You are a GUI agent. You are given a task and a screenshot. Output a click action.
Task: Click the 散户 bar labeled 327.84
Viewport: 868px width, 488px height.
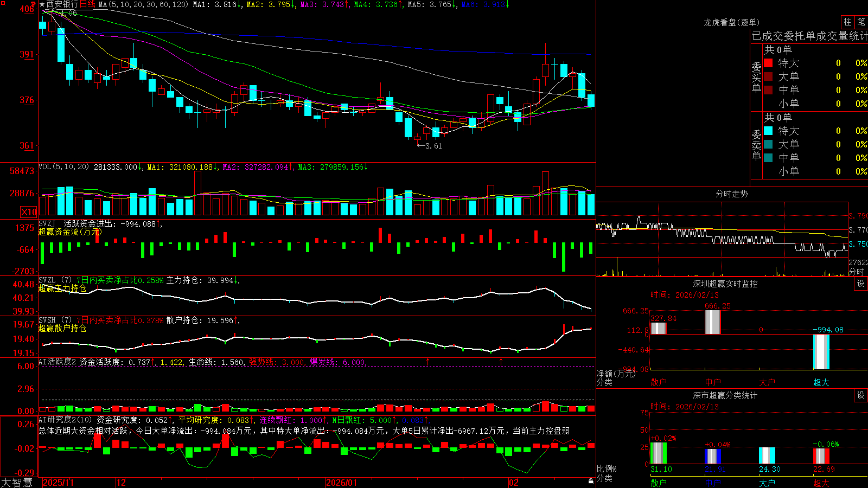(658, 328)
